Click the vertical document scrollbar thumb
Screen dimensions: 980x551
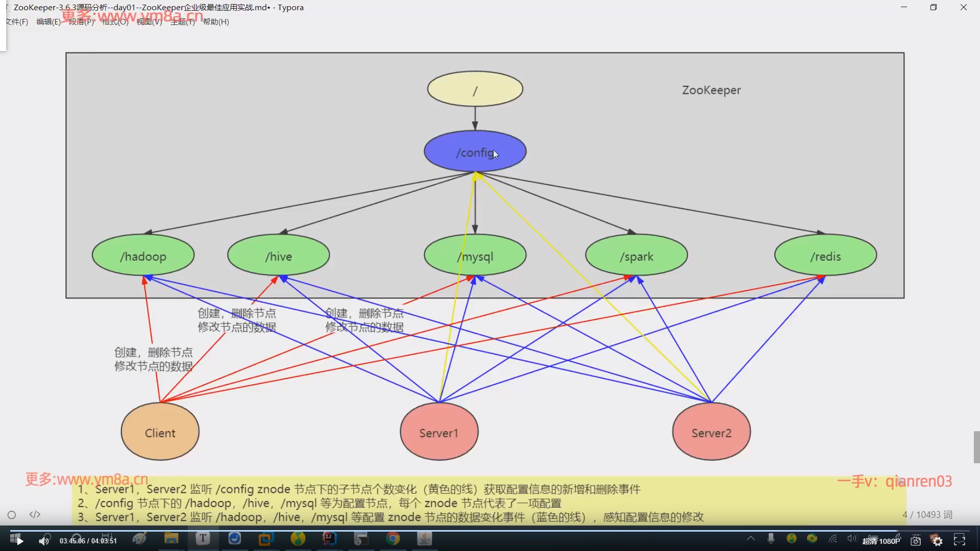tap(976, 447)
